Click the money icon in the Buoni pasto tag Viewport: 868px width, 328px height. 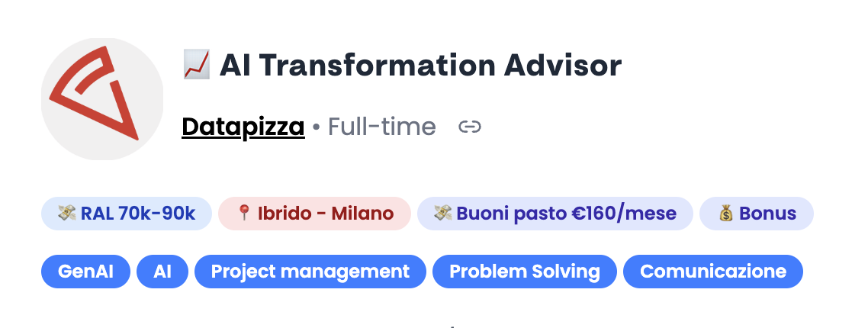click(x=442, y=214)
